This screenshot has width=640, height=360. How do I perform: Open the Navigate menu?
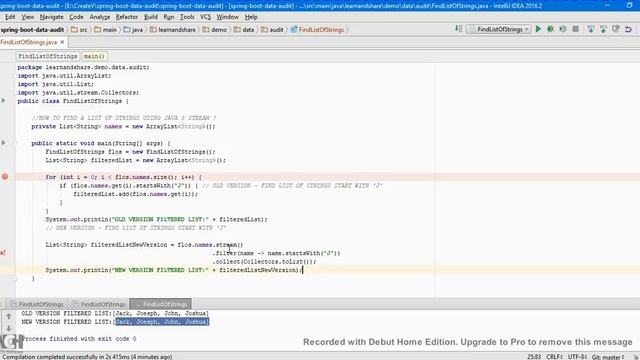[51, 17]
